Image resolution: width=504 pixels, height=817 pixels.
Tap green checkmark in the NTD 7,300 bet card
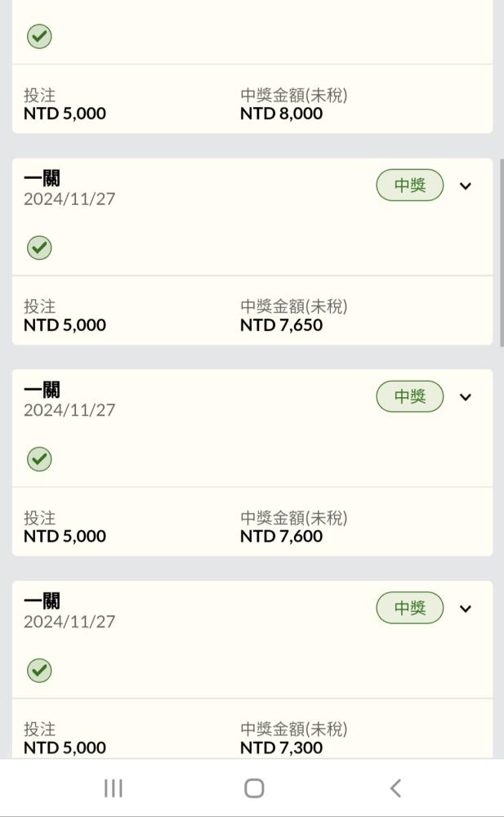coord(39,671)
